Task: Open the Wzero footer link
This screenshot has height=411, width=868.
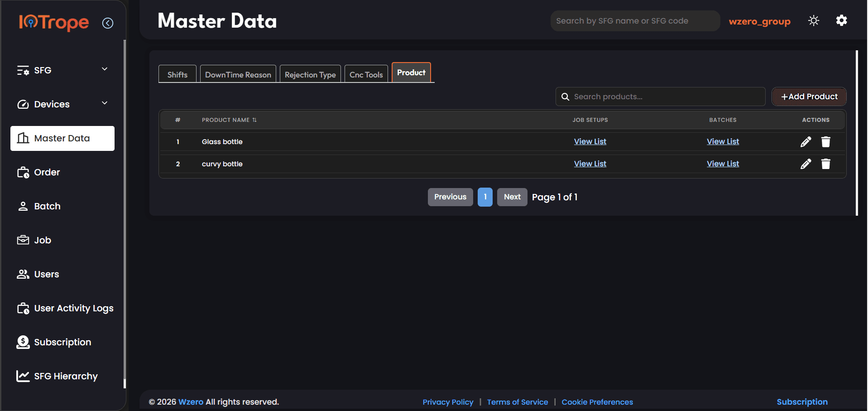Action: pos(191,402)
